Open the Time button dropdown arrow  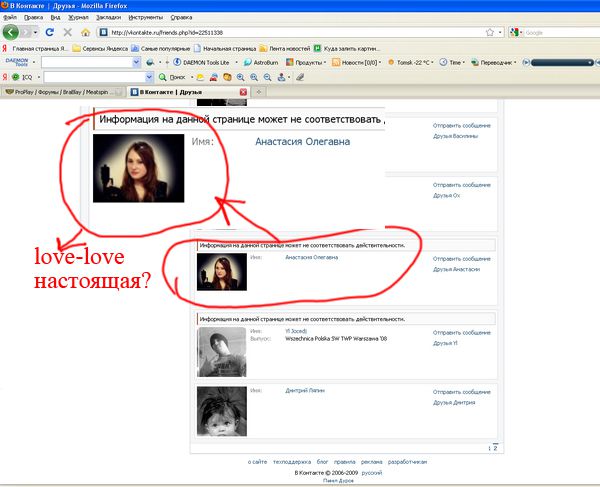[x=463, y=62]
